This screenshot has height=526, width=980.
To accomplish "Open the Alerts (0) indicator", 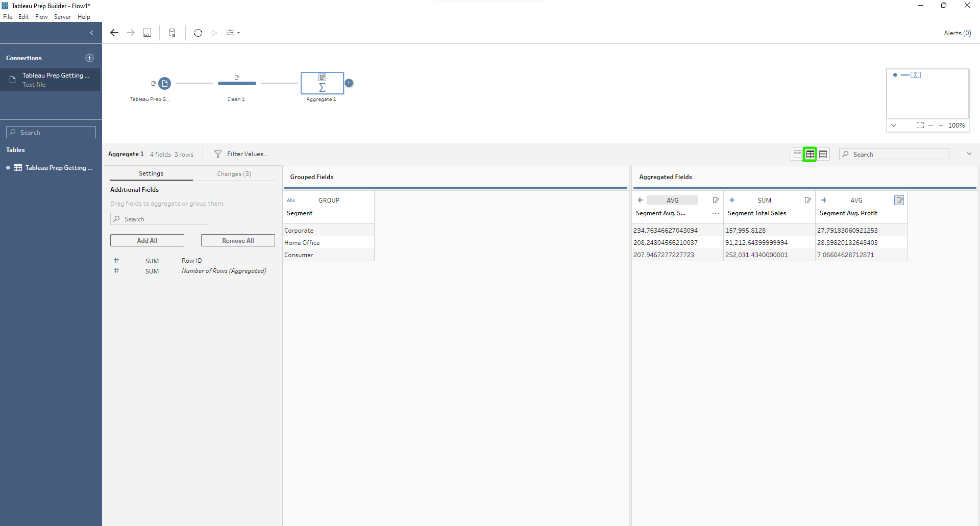I will coord(957,33).
